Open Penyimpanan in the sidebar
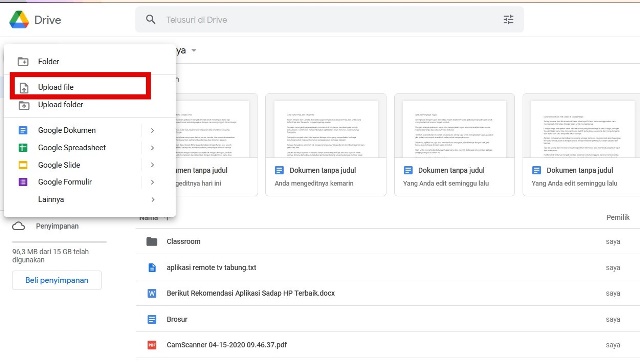Screen dimensions: 640x364 57,226
